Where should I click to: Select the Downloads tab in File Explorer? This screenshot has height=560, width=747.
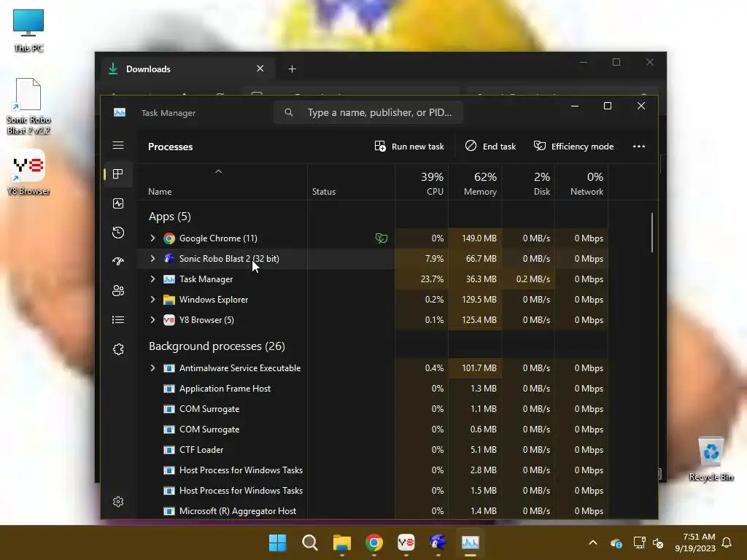coord(186,69)
